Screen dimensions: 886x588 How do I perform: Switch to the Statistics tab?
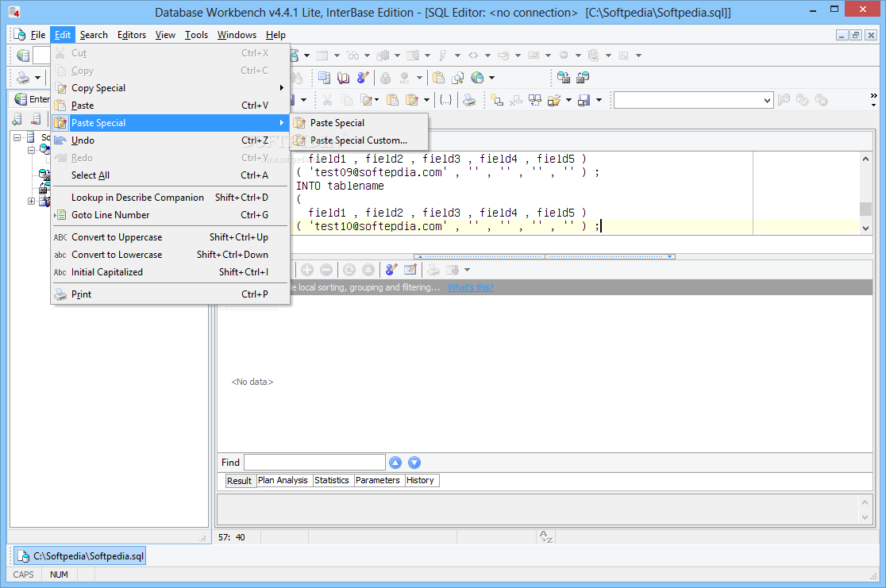pos(332,480)
